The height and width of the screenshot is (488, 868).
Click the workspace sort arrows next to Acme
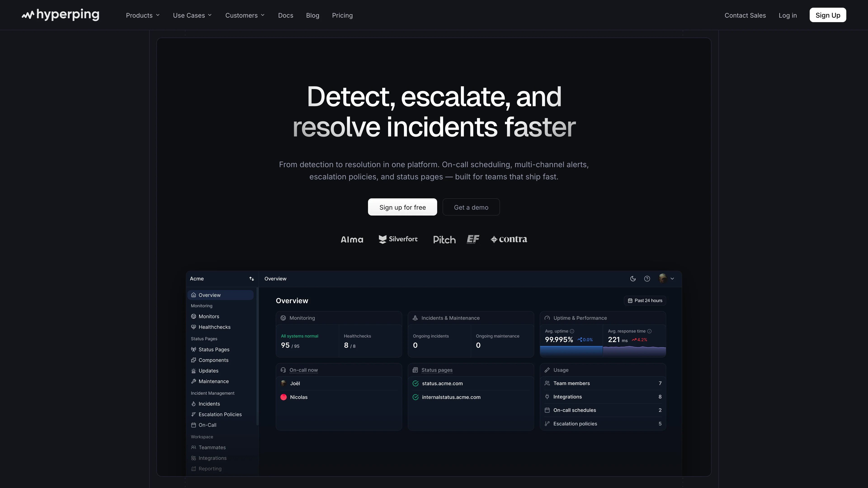click(251, 279)
